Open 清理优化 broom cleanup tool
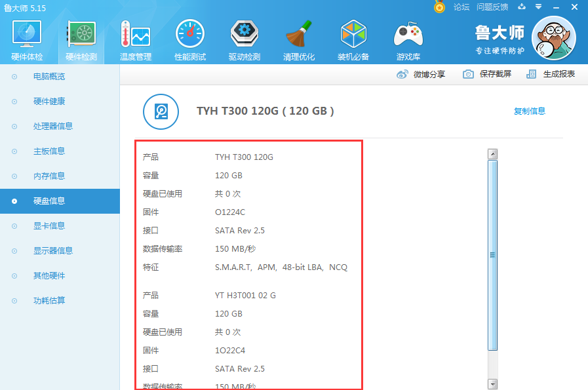Screen dimensions: 588x390 click(299, 40)
